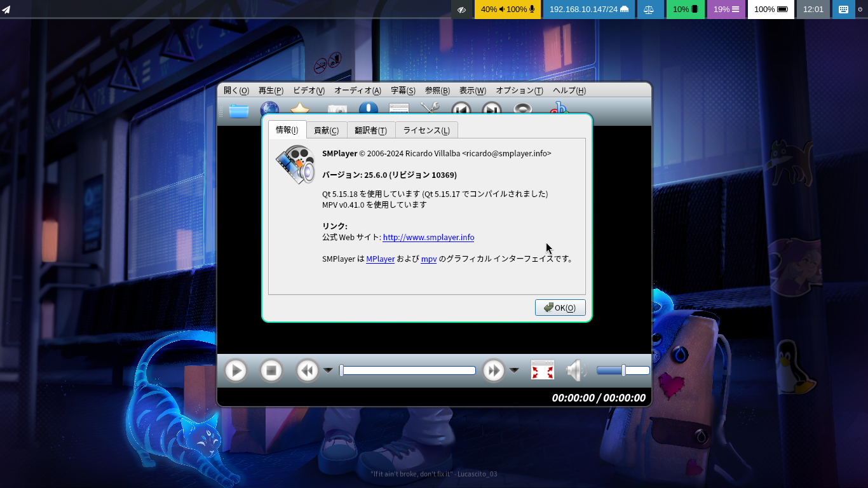
Task: Open the 字幕(S) subtitles menu
Action: tap(403, 91)
